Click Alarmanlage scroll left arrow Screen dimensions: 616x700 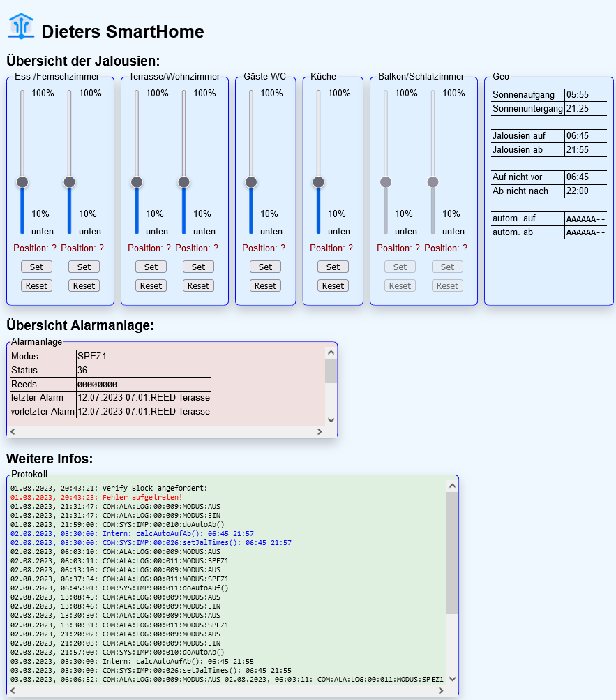[x=13, y=431]
